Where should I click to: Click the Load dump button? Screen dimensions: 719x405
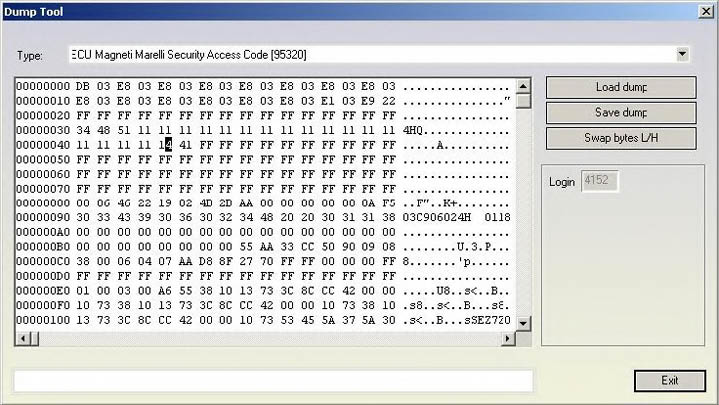620,87
